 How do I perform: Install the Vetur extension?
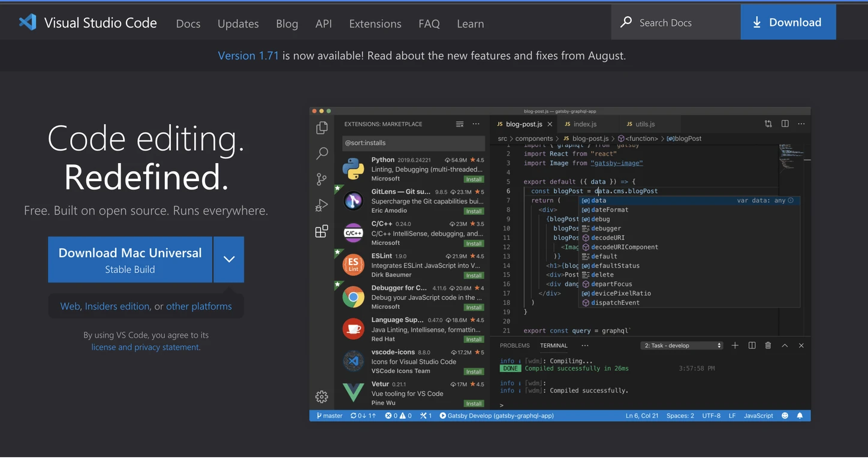point(474,403)
